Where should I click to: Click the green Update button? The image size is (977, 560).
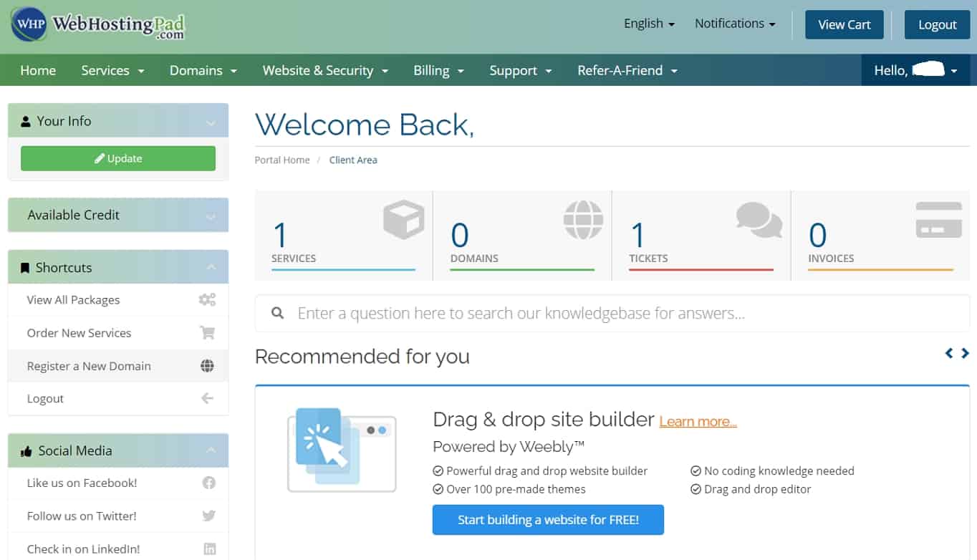(x=118, y=158)
